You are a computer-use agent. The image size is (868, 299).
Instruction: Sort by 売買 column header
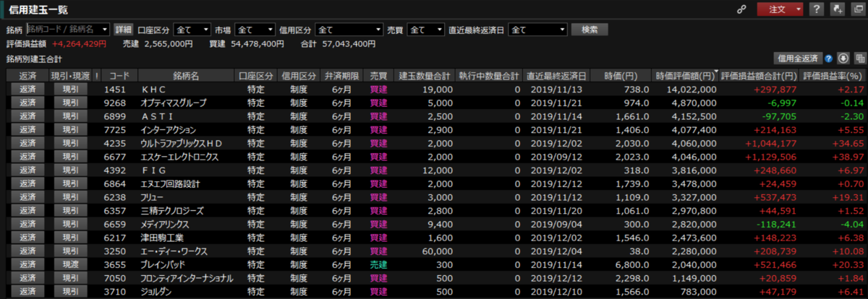pyautogui.click(x=379, y=76)
